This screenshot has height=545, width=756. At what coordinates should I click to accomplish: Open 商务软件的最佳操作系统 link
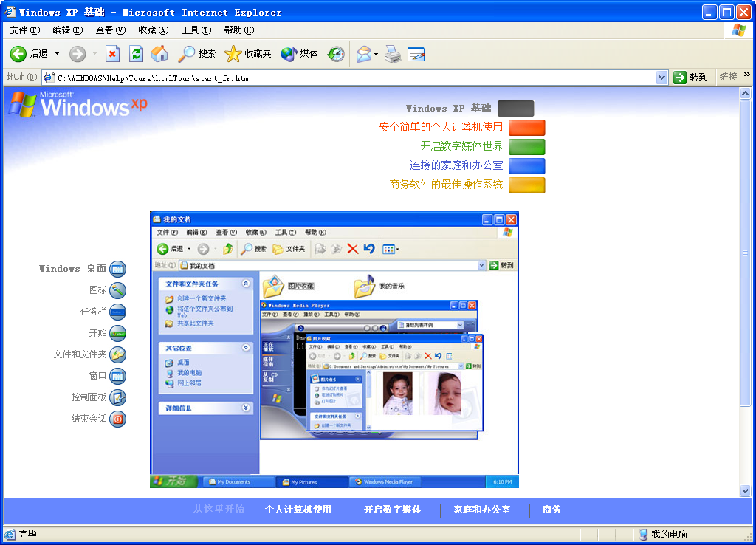tap(446, 185)
